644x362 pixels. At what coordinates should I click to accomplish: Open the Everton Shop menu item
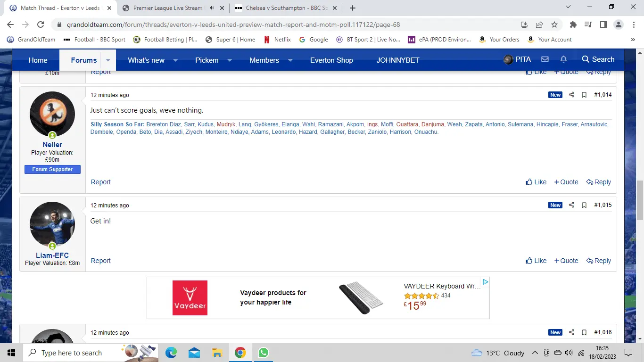[331, 60]
